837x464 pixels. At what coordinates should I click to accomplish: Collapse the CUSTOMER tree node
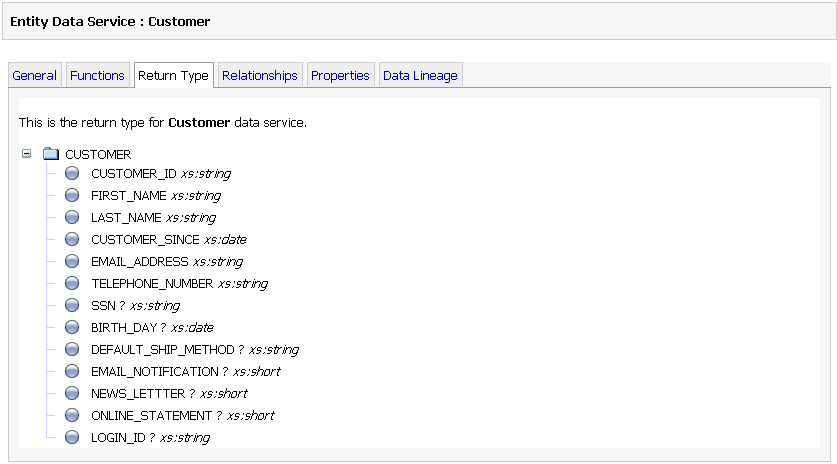[x=26, y=154]
